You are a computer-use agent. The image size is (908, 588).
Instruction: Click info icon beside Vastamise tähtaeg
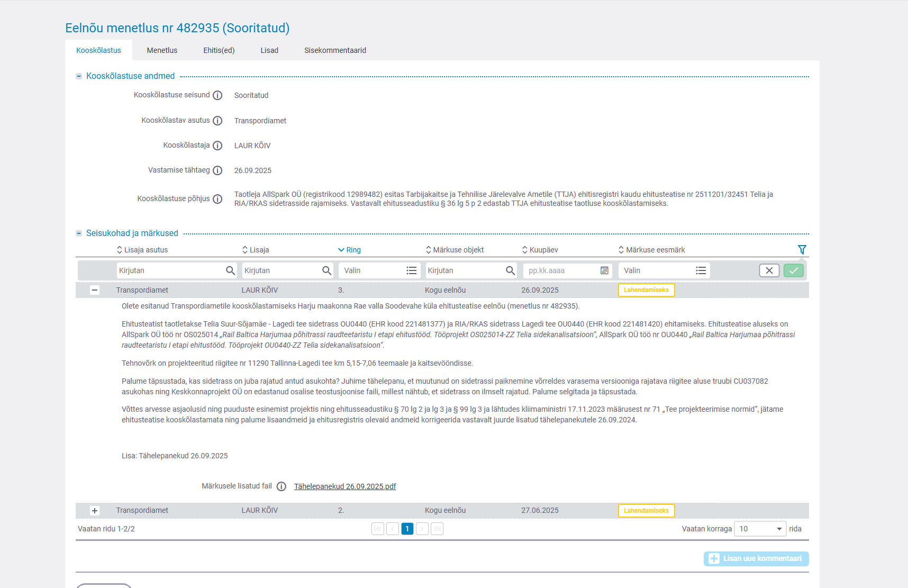click(x=217, y=170)
